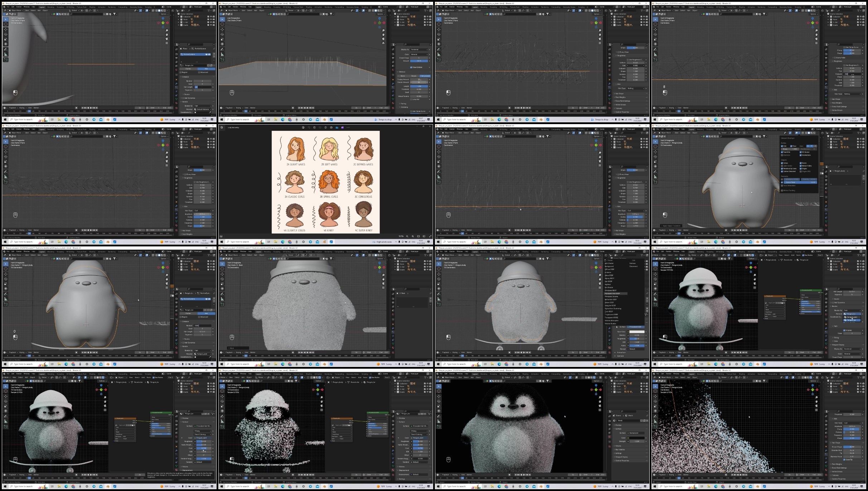Click the full-screen arrows icon in photo viewer
Screen dimensions: 868x491
point(430,236)
